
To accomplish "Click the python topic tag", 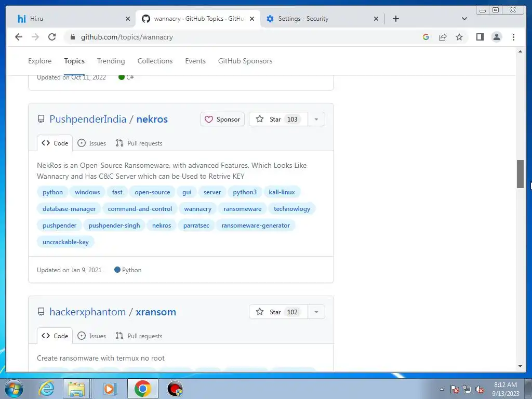I will [x=52, y=192].
